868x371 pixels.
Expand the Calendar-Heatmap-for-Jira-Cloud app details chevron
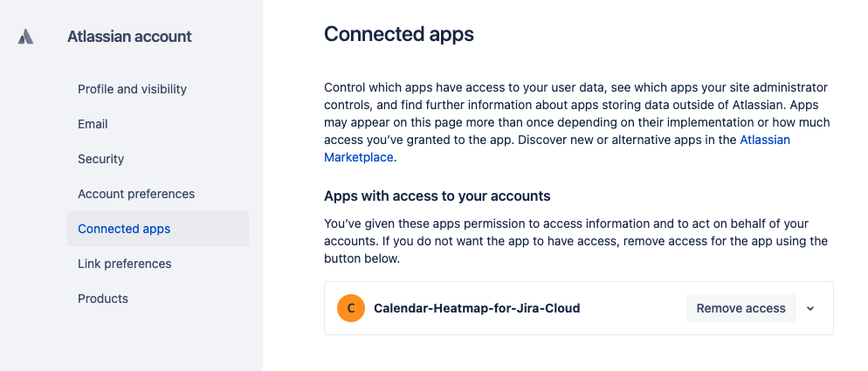[810, 308]
